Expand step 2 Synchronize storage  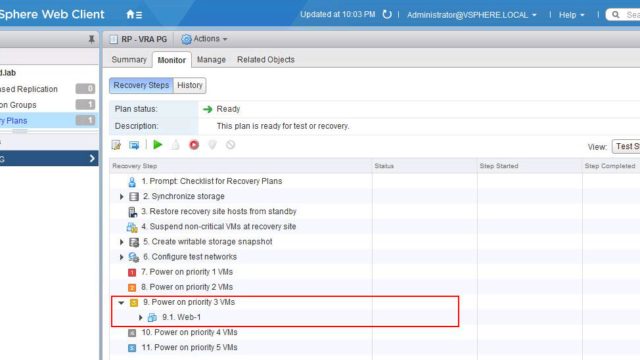click(x=121, y=197)
